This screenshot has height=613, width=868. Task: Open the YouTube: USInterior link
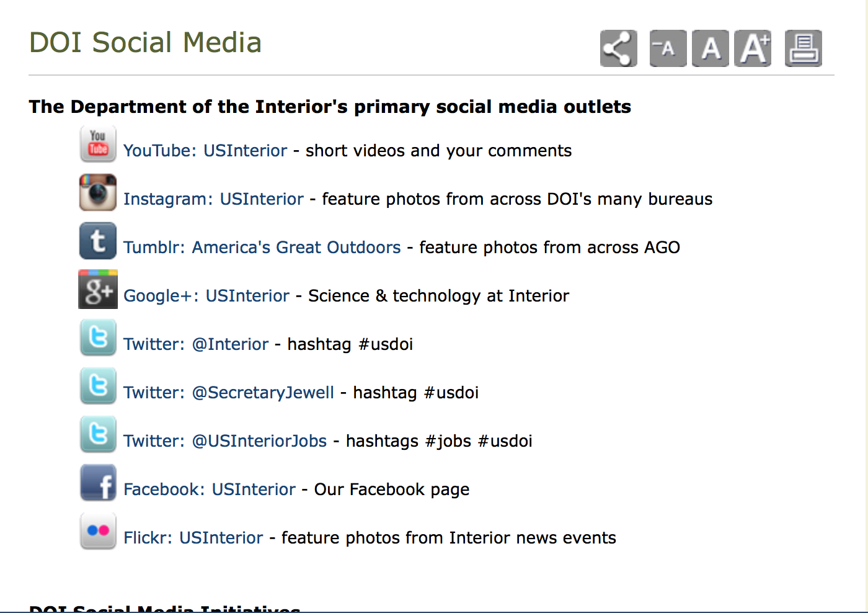point(205,151)
